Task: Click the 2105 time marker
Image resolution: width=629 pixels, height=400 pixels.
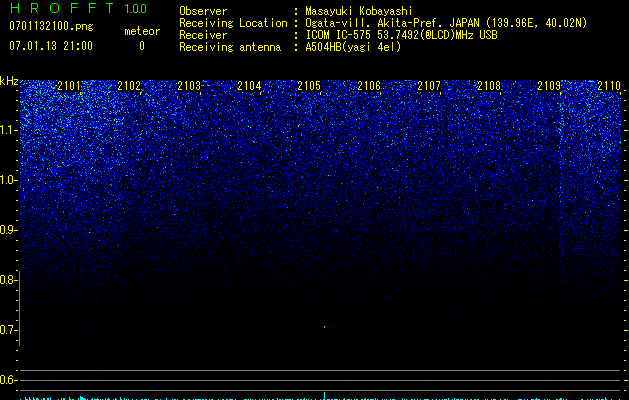Action: pyautogui.click(x=309, y=86)
